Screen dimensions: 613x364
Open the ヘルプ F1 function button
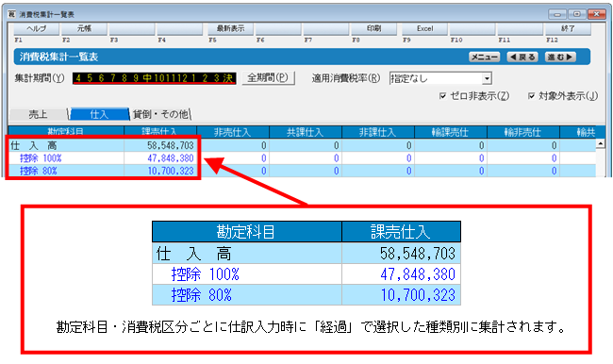[x=37, y=29]
